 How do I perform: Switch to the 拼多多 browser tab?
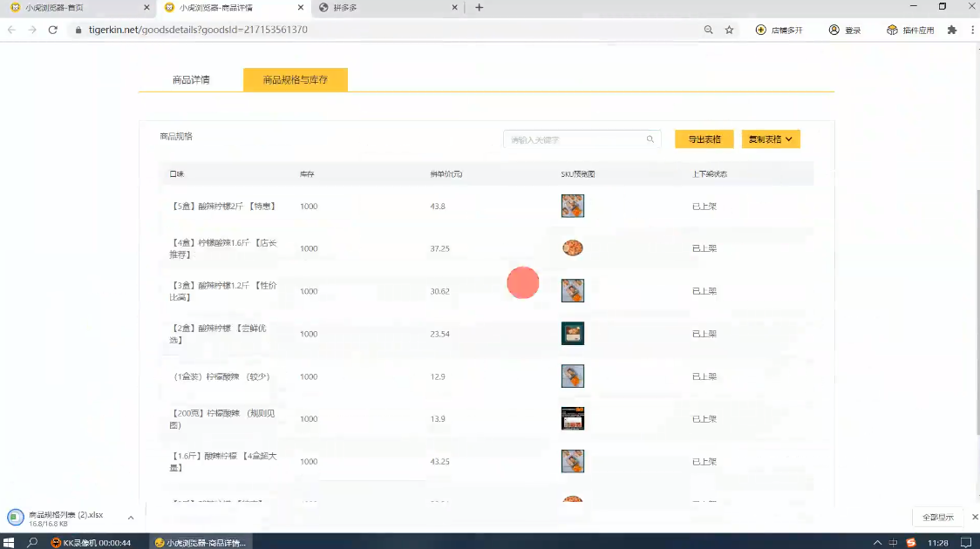(386, 8)
